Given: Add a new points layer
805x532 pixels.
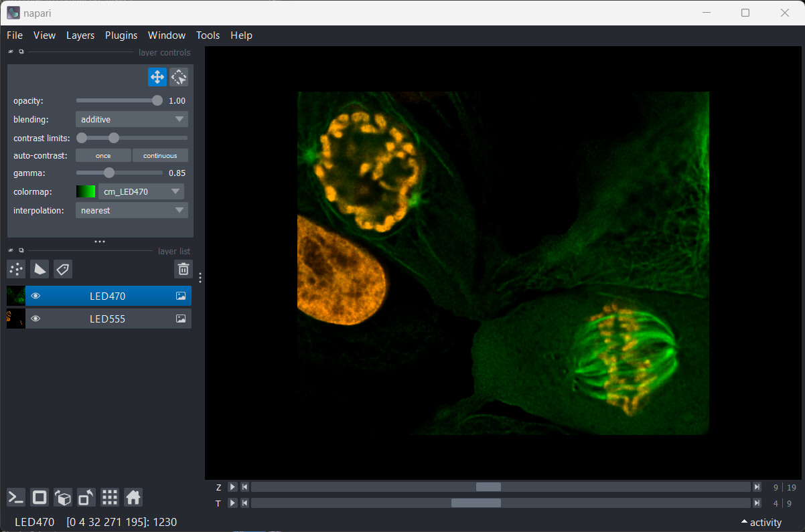Looking at the screenshot, I should pyautogui.click(x=15, y=269).
